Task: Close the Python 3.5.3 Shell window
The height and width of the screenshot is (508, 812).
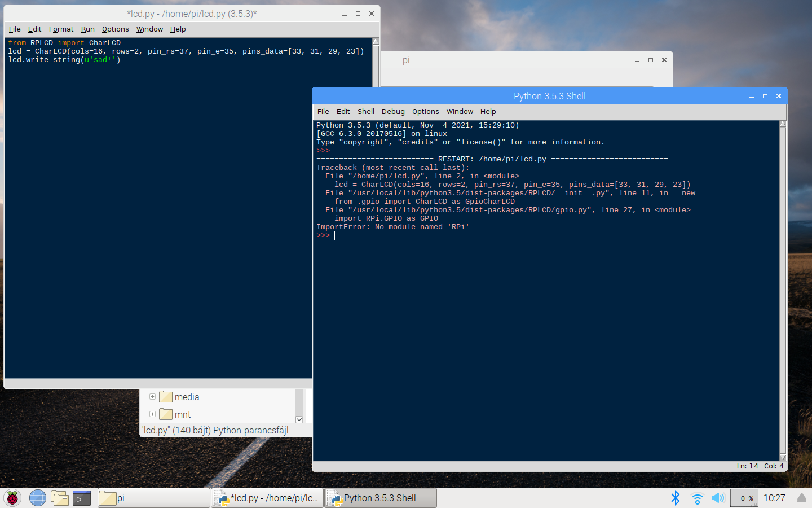Action: tap(779, 96)
